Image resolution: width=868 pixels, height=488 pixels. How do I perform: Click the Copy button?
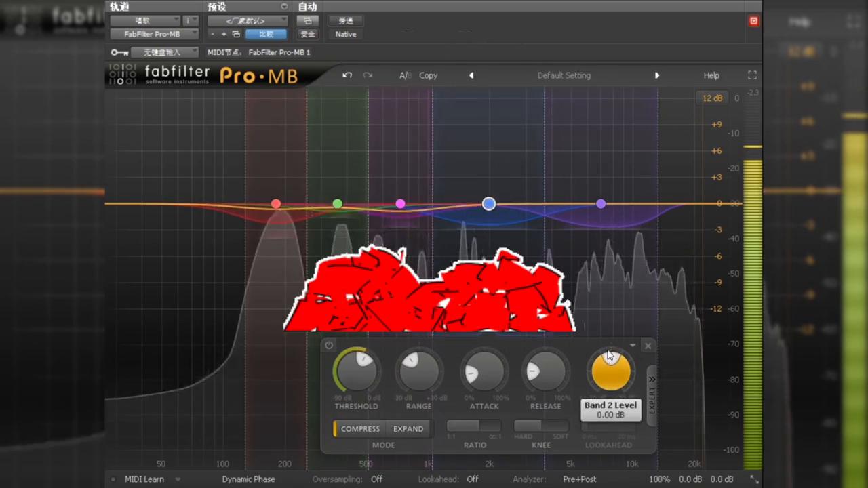tap(428, 75)
